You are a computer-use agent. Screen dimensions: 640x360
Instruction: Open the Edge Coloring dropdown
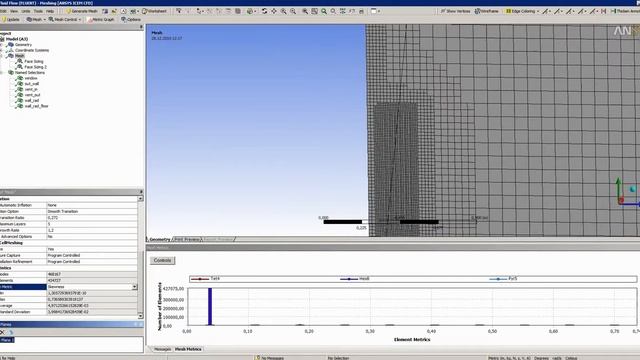[522, 11]
